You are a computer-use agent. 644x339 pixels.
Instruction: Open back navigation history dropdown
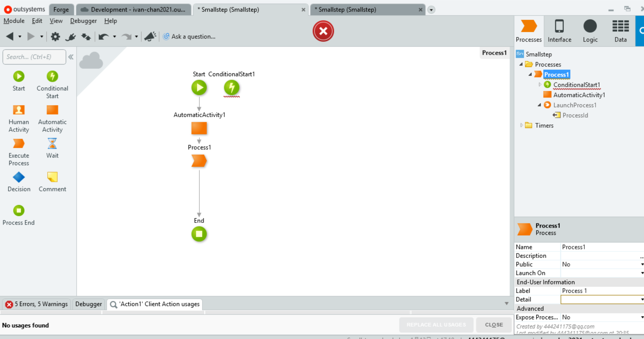[20, 37]
